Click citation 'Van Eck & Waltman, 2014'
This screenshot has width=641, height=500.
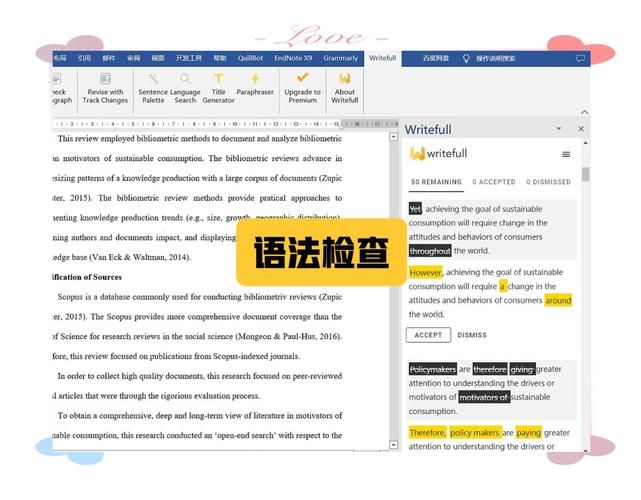click(x=140, y=257)
